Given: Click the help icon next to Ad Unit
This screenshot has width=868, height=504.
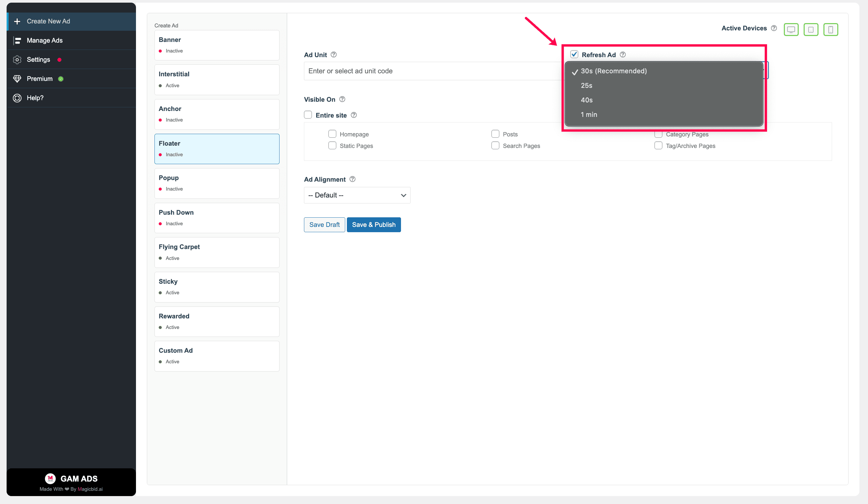Looking at the screenshot, I should click(x=333, y=54).
